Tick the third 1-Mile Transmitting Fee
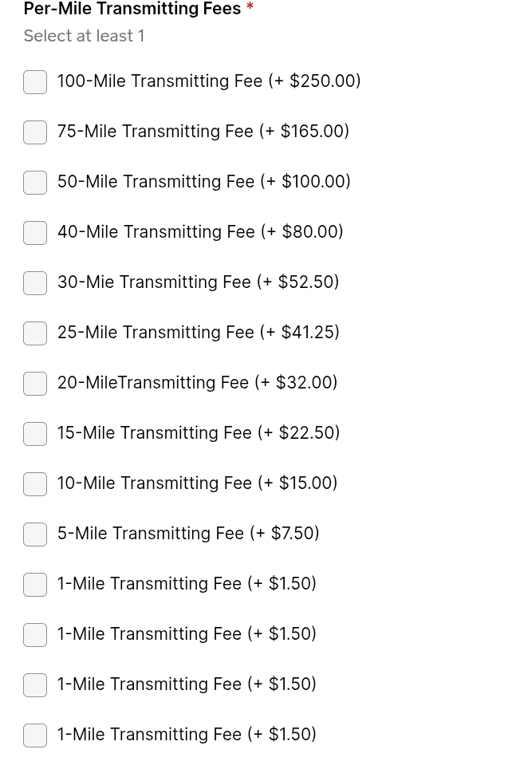Image resolution: width=532 pixels, height=777 pixels. [35, 685]
